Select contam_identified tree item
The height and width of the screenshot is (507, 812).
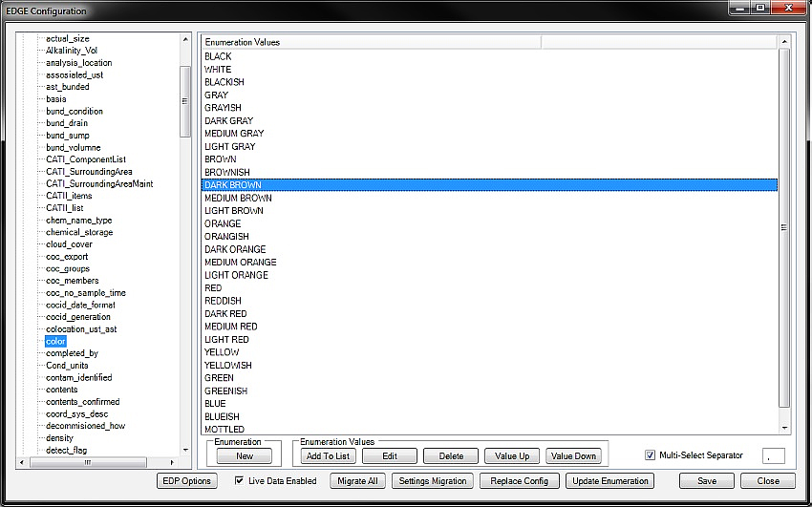tap(78, 377)
